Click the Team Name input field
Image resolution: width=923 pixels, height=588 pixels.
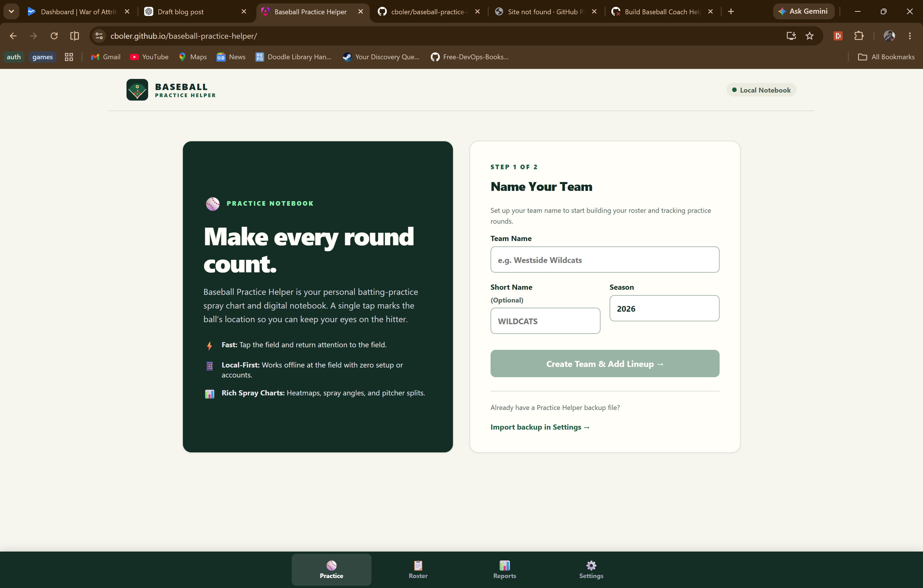click(x=605, y=260)
